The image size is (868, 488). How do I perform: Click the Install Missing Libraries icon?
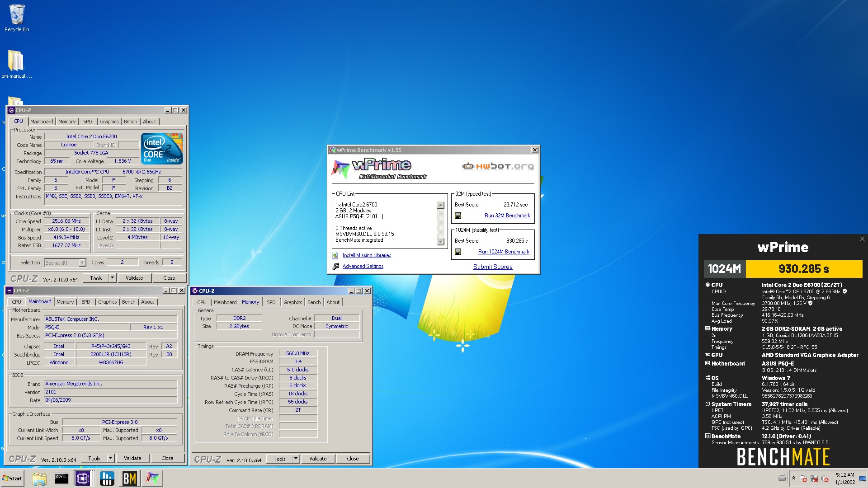[335, 256]
